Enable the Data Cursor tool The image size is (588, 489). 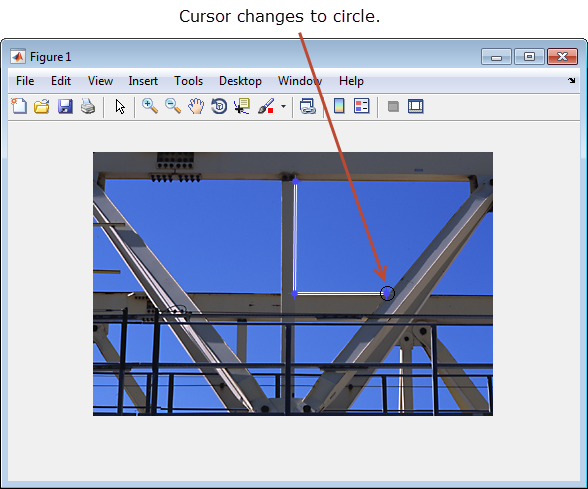(242, 106)
